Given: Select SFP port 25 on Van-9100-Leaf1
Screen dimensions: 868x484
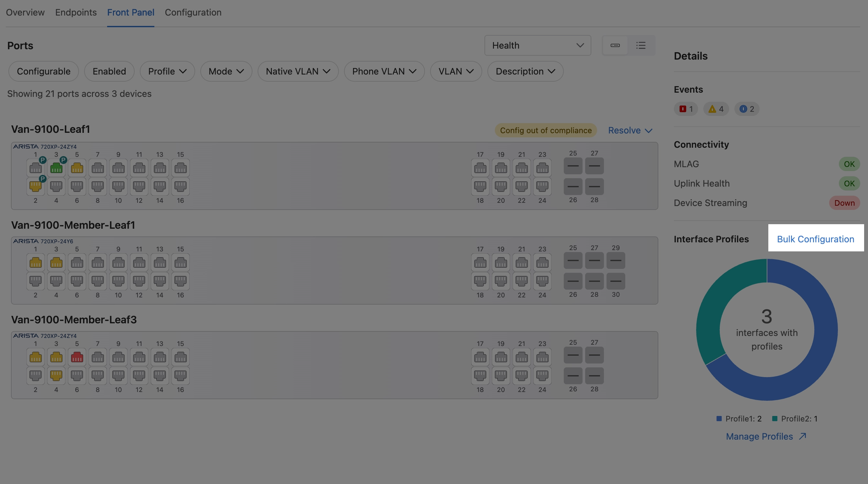Looking at the screenshot, I should click(x=573, y=166).
